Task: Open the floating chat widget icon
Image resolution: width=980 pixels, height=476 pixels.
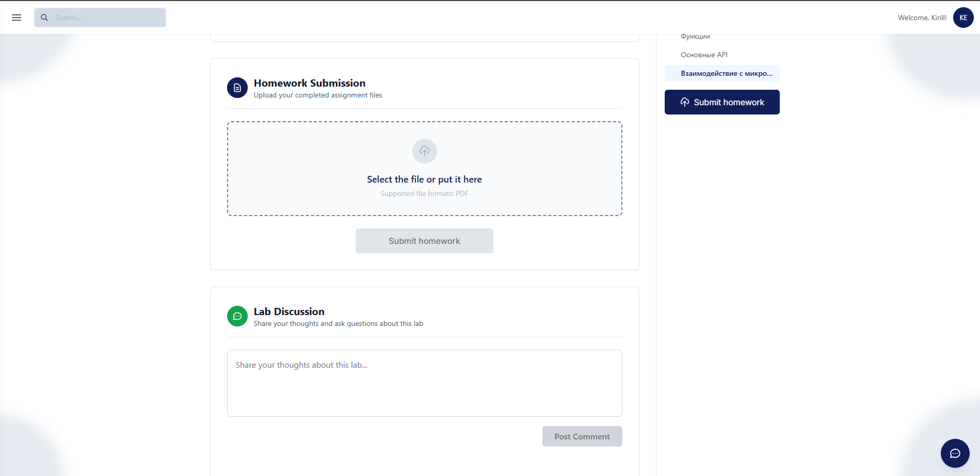Action: tap(955, 453)
